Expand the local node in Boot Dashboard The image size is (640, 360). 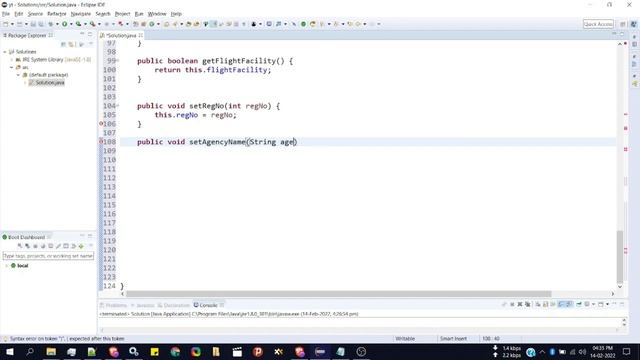pos(6,266)
